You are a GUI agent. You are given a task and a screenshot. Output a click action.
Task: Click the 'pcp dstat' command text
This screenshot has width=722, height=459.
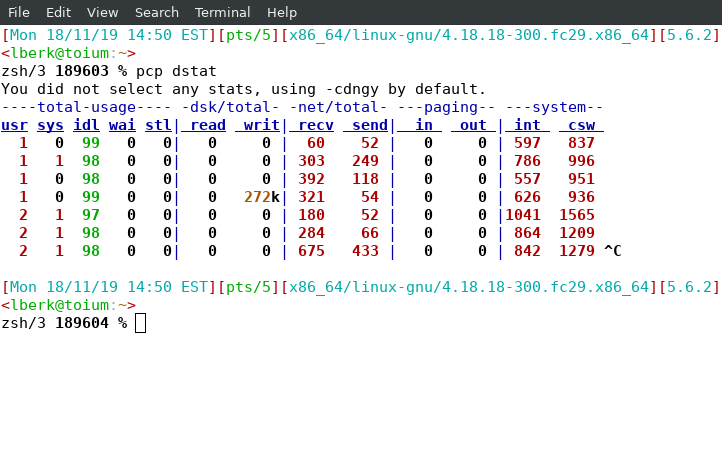point(176,71)
